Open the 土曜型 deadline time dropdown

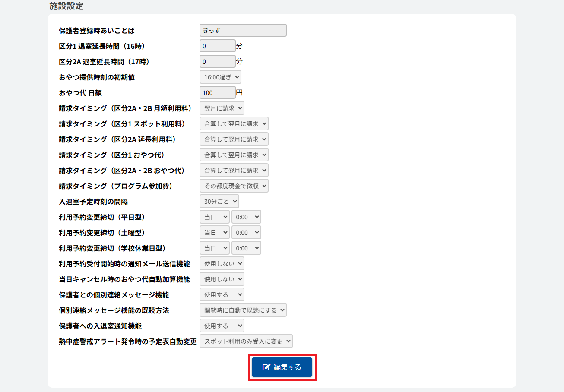246,232
